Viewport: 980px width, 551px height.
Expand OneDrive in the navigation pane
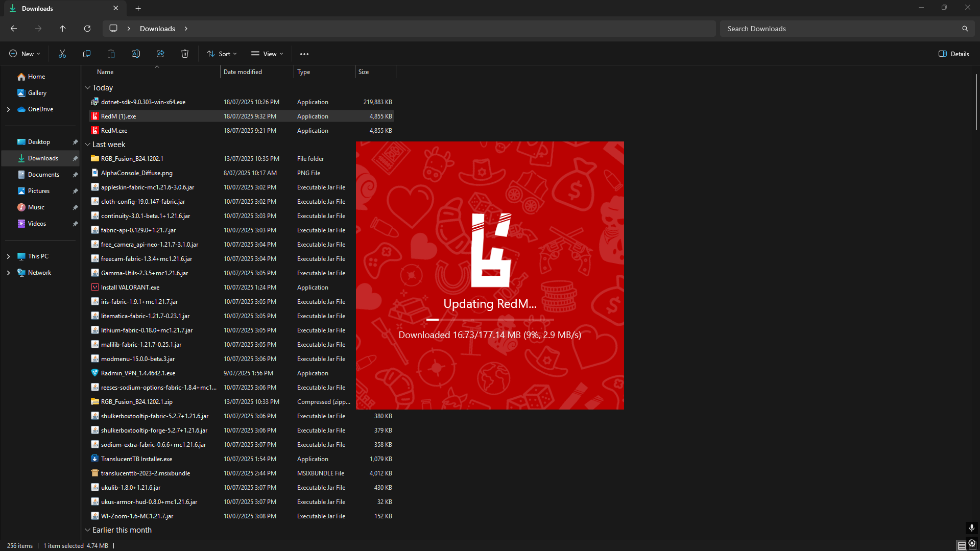(x=8, y=109)
